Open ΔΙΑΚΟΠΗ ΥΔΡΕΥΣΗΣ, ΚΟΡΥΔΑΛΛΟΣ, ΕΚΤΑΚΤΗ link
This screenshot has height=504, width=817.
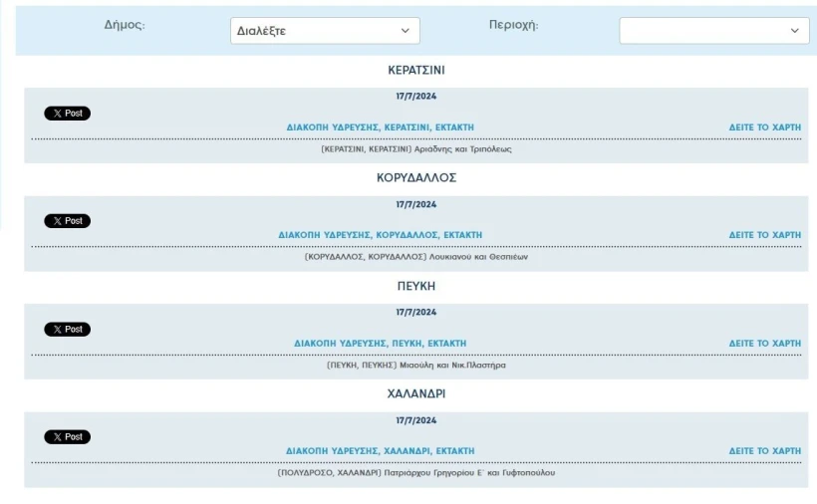380,235
